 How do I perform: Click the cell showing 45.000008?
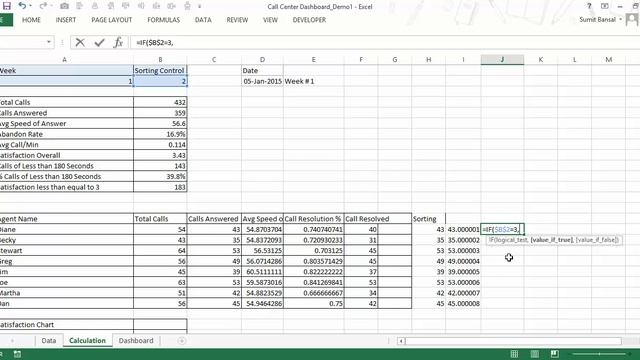[463, 304]
